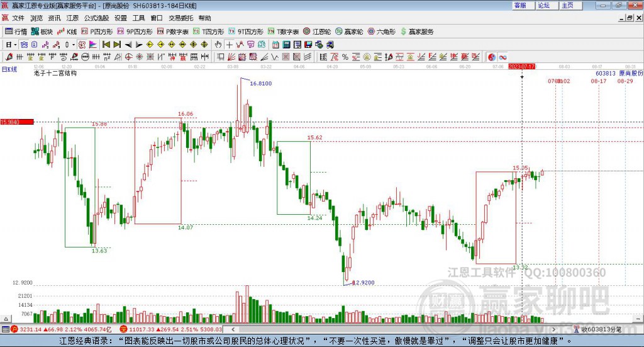Select the zigzag wave line tool
Viewport: 644px width, 347px height.
coord(275,57)
